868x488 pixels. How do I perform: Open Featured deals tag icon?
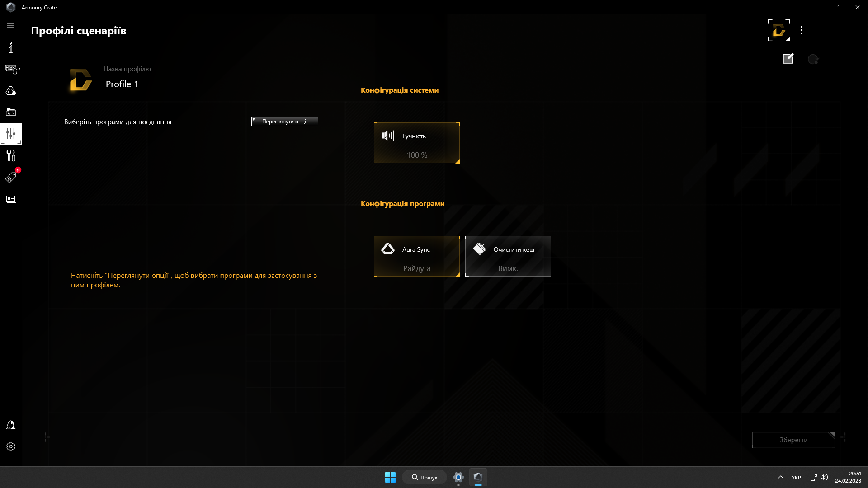click(x=11, y=178)
